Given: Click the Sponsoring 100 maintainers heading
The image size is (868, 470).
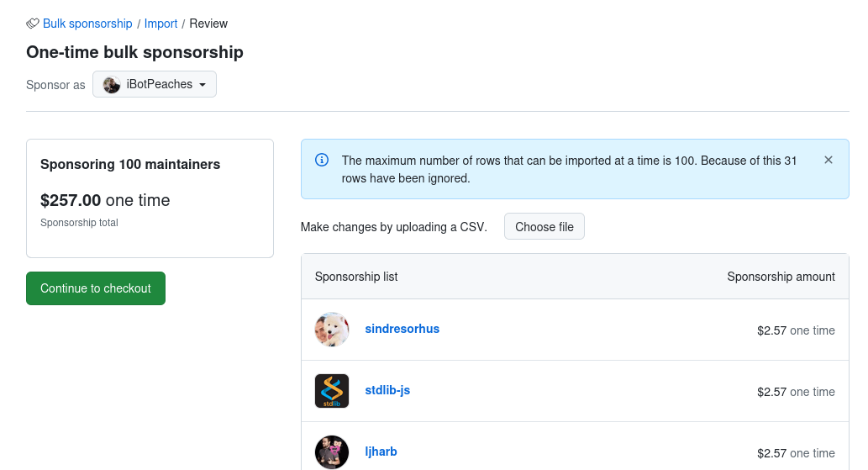Looking at the screenshot, I should click(x=130, y=165).
